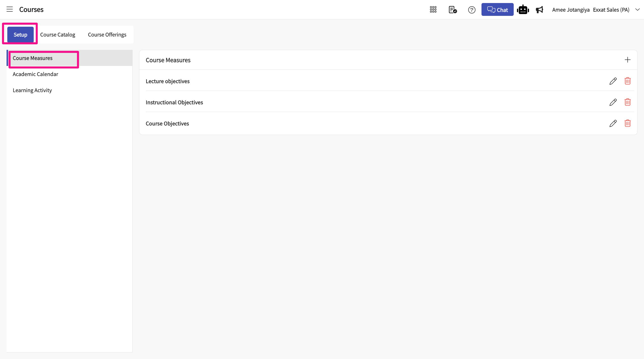Edit the Course Objectives measure
The width and height of the screenshot is (644, 359).
coord(613,123)
